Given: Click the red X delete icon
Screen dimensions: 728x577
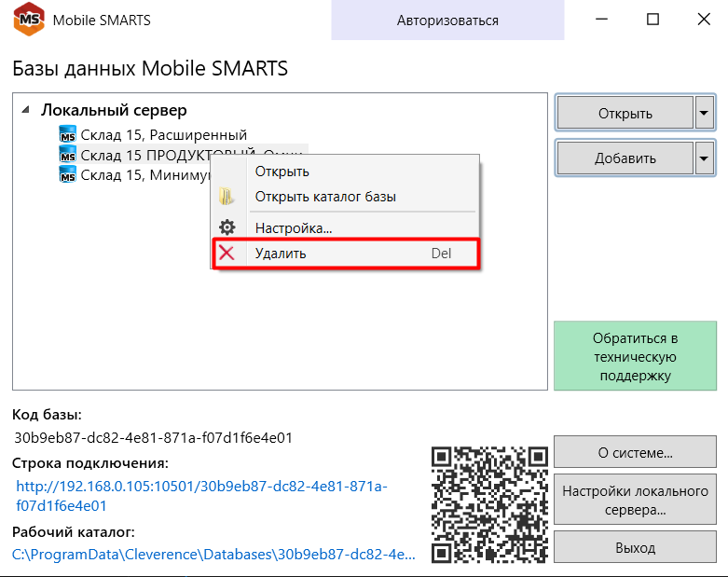Looking at the screenshot, I should pyautogui.click(x=227, y=254).
